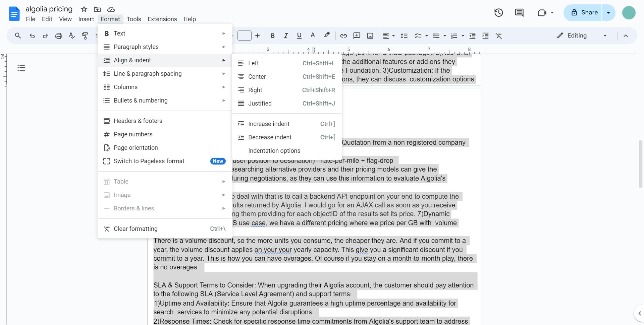Open the highlight color tool
The height and width of the screenshot is (325, 644).
pos(326,35)
